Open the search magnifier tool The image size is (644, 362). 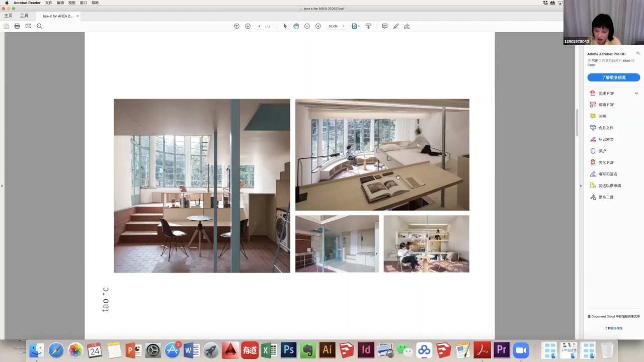[x=39, y=26]
